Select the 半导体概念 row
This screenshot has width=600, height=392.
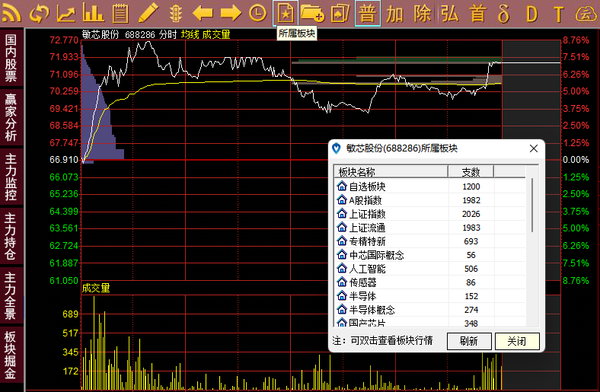tap(430, 310)
